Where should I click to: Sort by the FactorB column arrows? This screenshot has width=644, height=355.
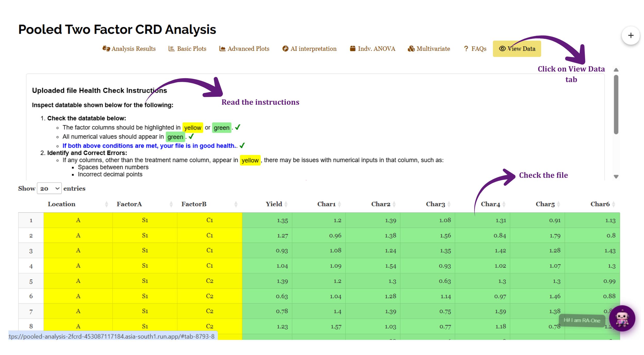[236, 204]
